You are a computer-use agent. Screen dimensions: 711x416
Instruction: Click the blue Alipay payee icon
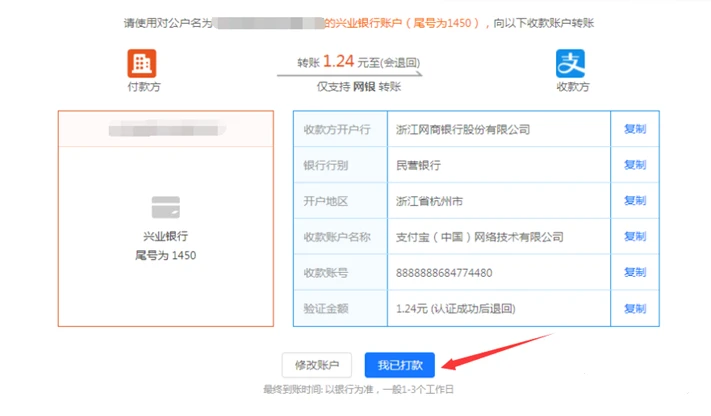tap(570, 64)
